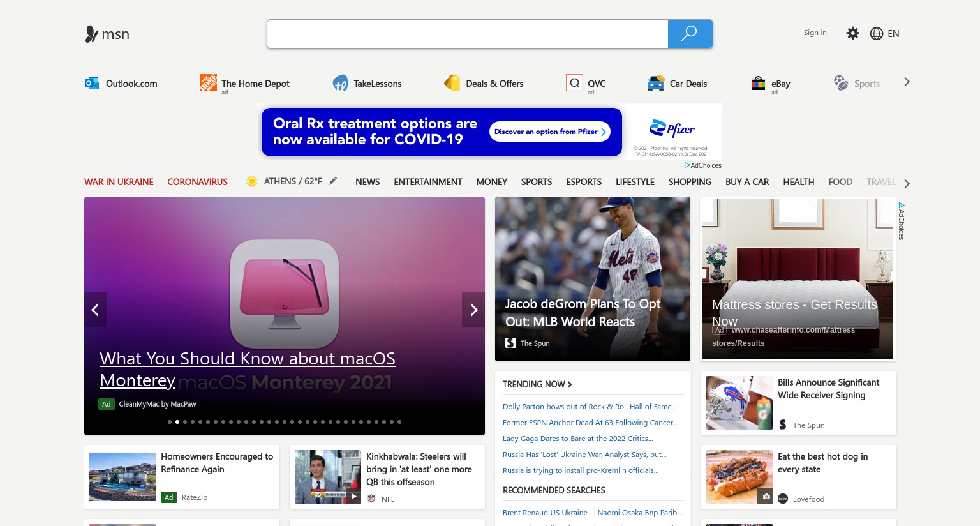
Task: Open CORONAVIRUS tab
Action: (x=197, y=182)
